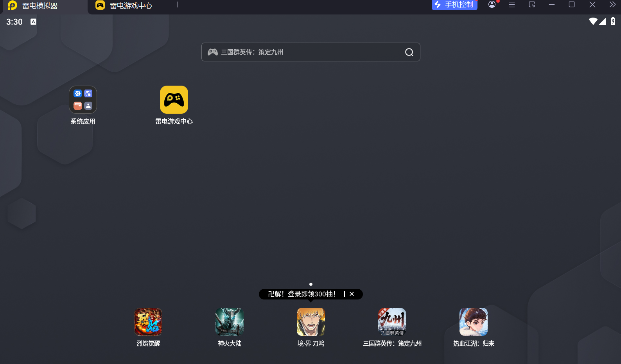Open the 烈焰觉醒 game
Screen dimensions: 621x364
pos(148,322)
